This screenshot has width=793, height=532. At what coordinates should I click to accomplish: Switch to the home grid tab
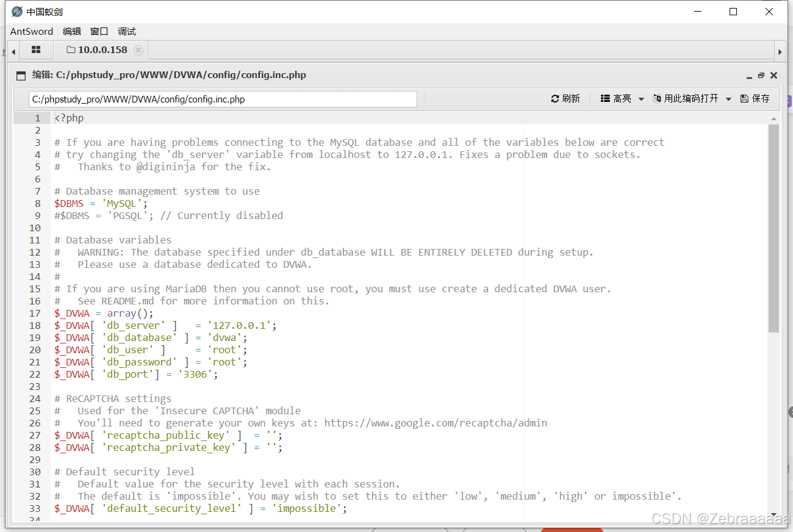[x=36, y=50]
